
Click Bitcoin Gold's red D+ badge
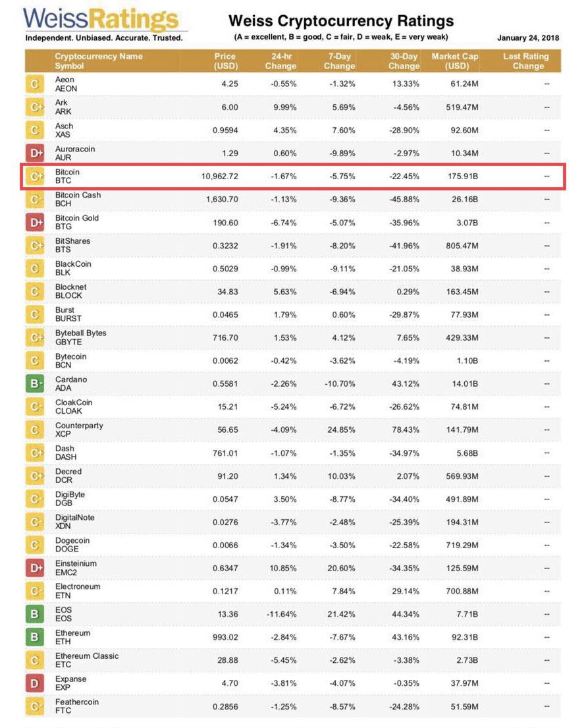(x=35, y=222)
